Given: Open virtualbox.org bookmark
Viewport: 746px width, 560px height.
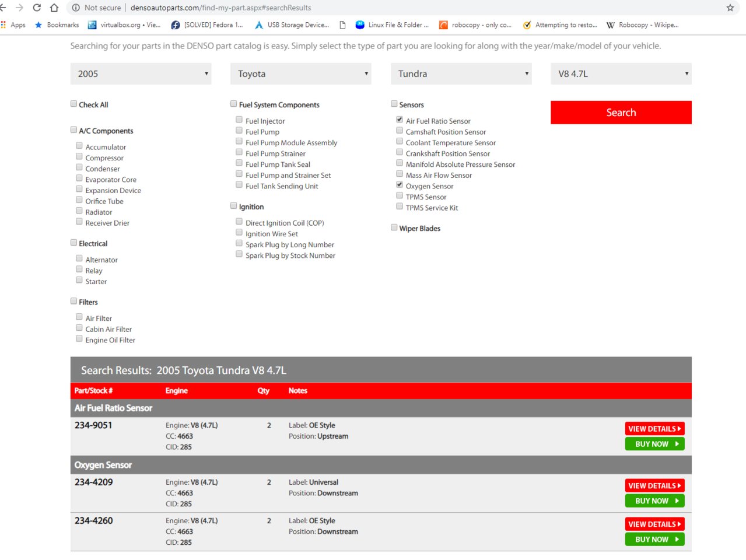Looking at the screenshot, I should tap(124, 25).
